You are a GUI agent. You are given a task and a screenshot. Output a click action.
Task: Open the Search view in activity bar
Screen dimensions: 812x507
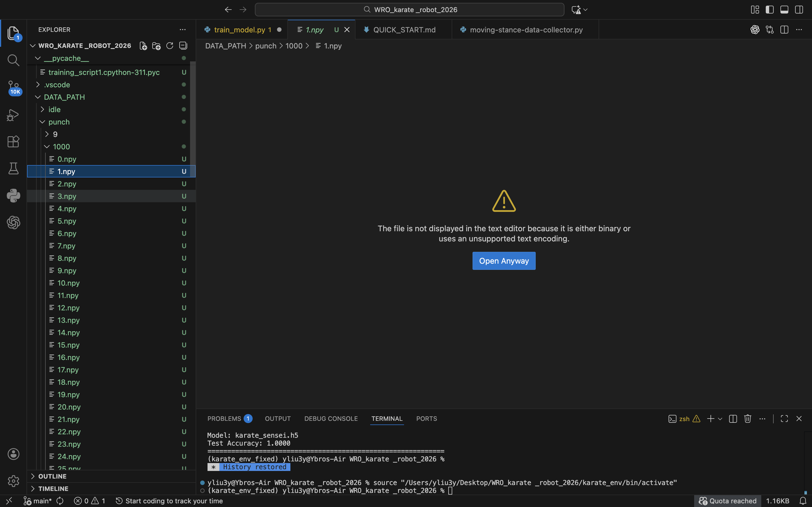point(14,60)
